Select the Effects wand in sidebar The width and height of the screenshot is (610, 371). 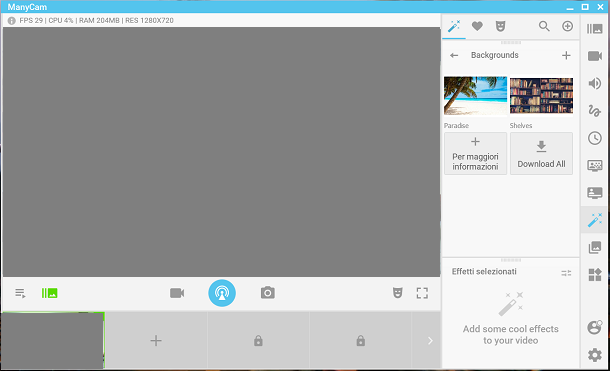tap(594, 220)
